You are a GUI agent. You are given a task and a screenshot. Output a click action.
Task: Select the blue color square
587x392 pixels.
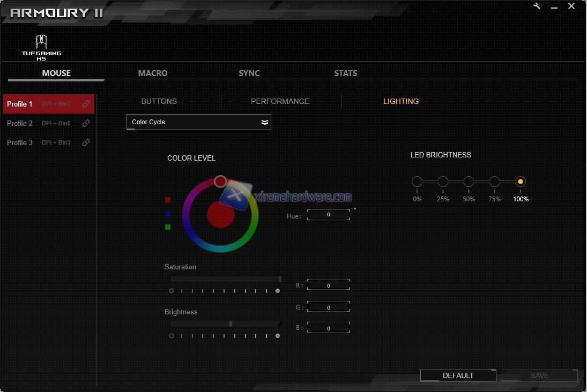click(x=168, y=213)
